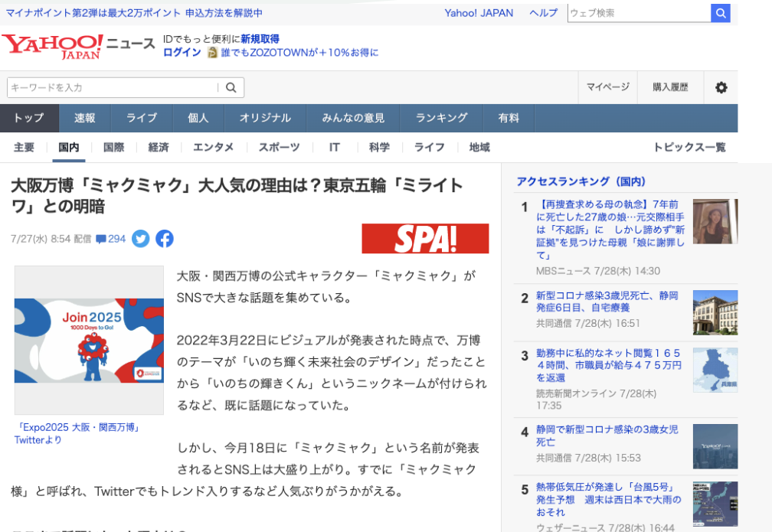Open the 有料 navigation tab
Screen dimensions: 772x532
509,118
